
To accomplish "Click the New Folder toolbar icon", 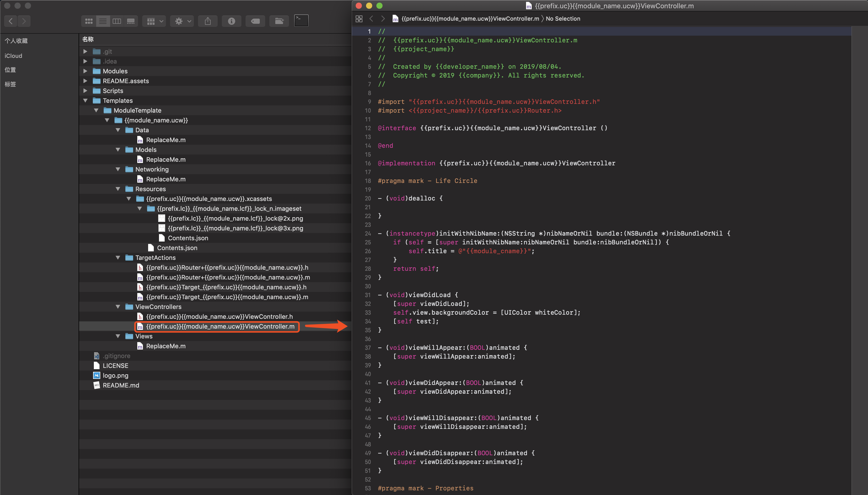I will point(279,21).
